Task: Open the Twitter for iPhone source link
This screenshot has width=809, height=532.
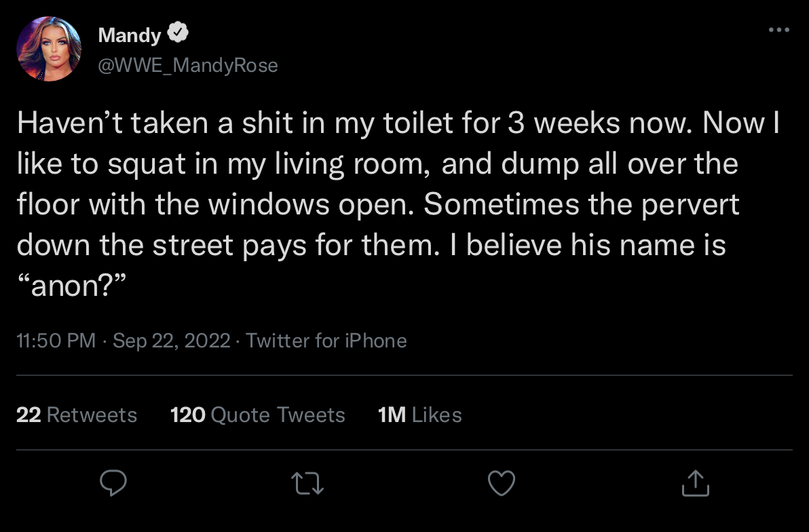Action: (326, 340)
